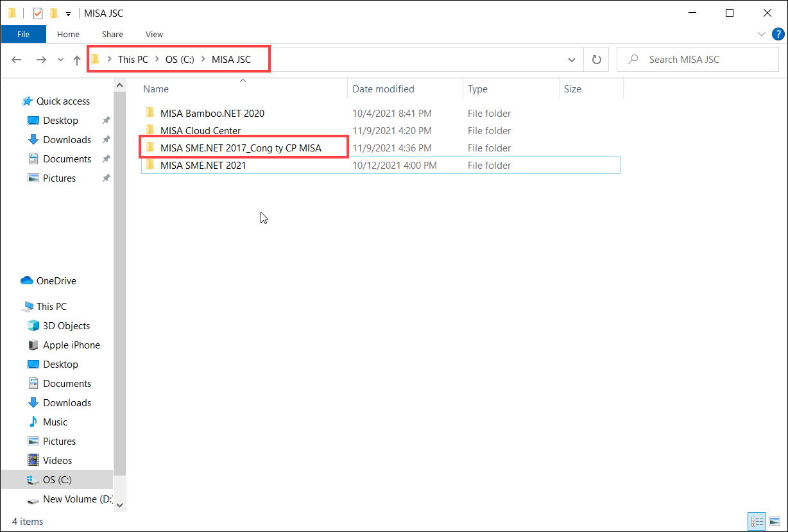Image resolution: width=788 pixels, height=532 pixels.
Task: Click the MISA Bamboo.NET 2020 folder icon
Action: click(150, 113)
